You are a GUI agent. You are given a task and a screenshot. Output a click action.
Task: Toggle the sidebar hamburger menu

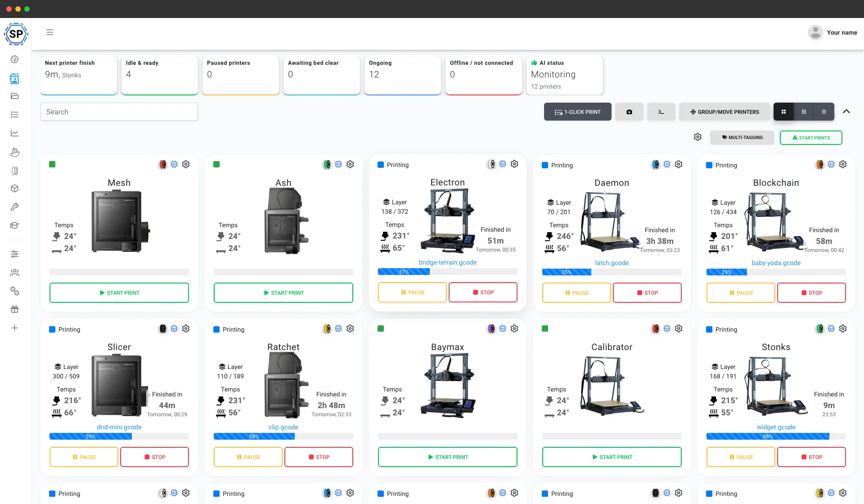[x=50, y=32]
